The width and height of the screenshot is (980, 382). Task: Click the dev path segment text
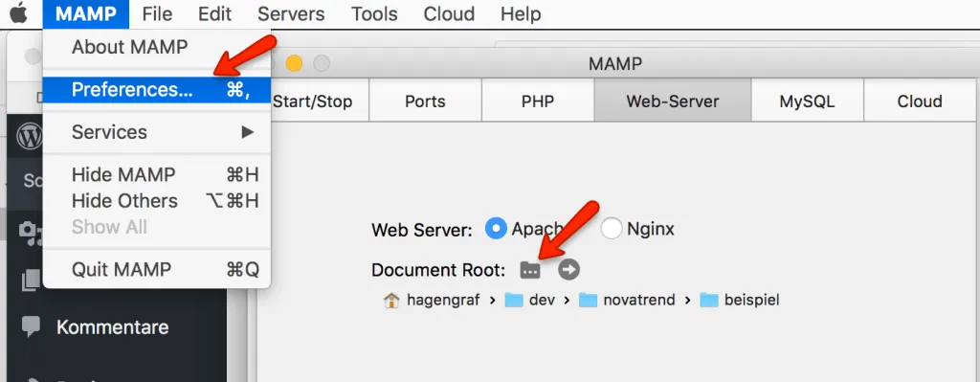(x=542, y=300)
